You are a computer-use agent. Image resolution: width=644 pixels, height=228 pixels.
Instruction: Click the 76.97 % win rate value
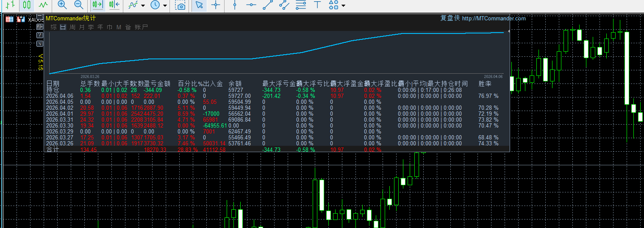pyautogui.click(x=489, y=96)
